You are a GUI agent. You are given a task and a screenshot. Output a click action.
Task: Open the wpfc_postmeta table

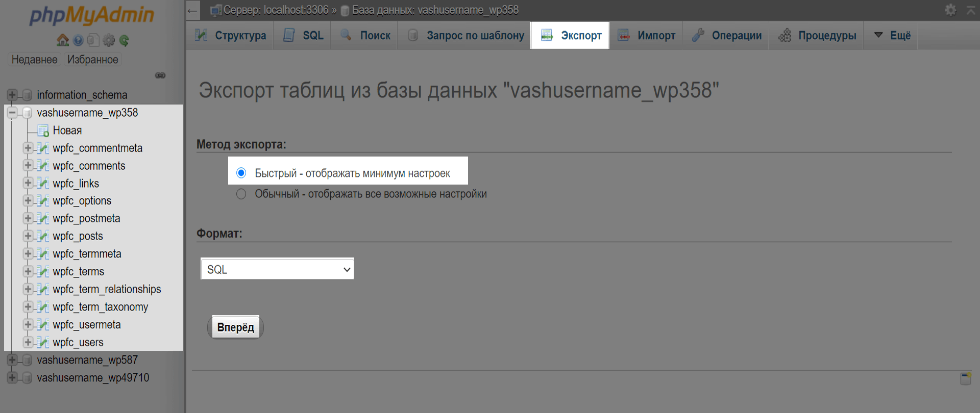[x=87, y=219]
